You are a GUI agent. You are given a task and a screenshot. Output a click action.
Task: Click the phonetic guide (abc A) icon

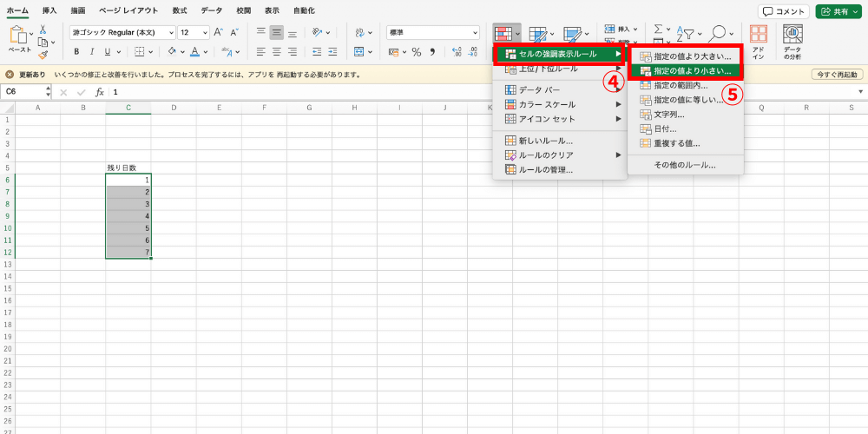click(x=227, y=51)
